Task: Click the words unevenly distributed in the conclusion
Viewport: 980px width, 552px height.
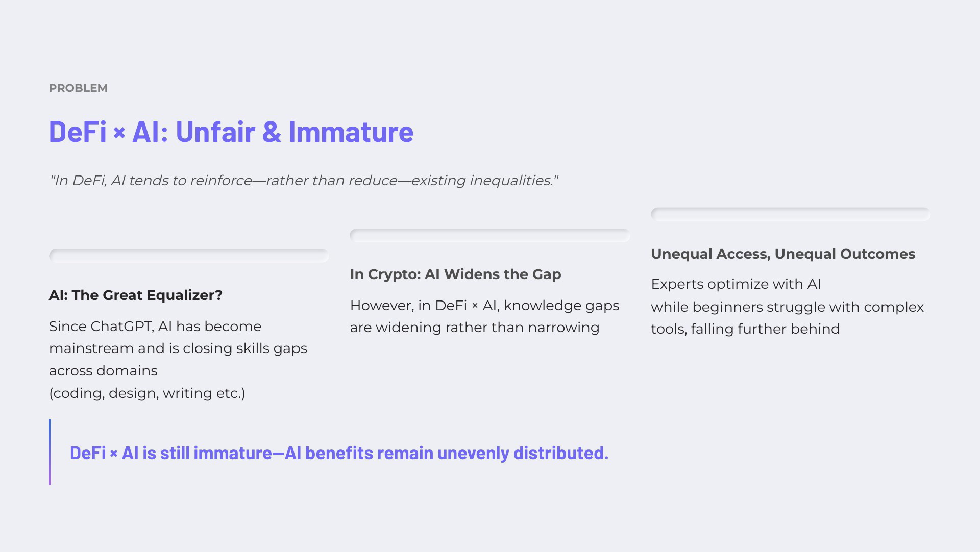Action: [523, 453]
